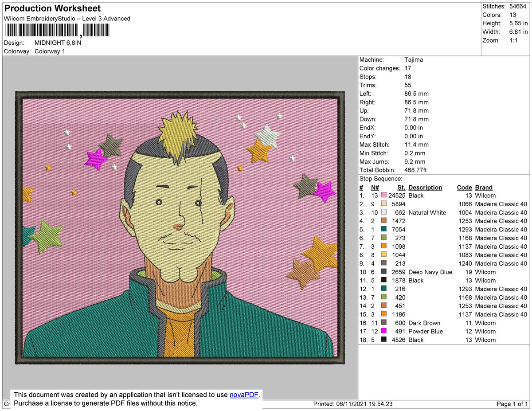Click the Printed date 06/11/2021 19.54.23
The width and height of the screenshot is (532, 411).
[364, 404]
